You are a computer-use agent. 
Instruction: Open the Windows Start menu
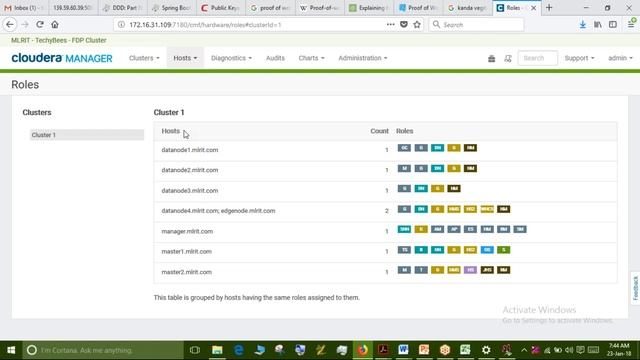tap(11, 350)
